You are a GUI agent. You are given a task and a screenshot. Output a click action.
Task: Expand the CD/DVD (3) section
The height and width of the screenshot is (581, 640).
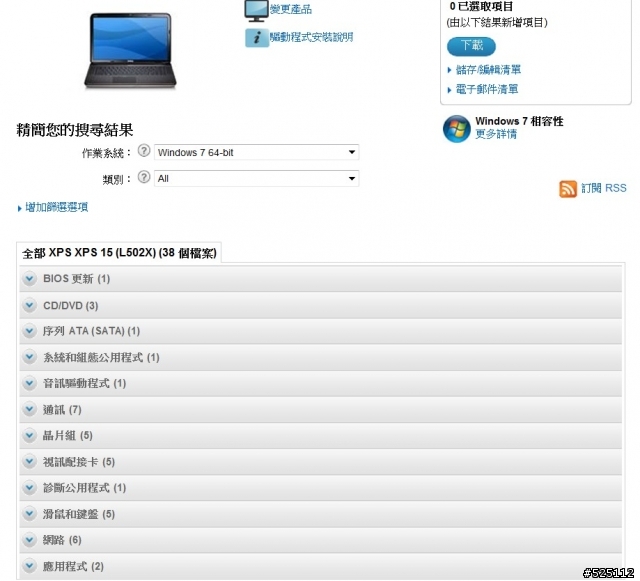pos(320,305)
